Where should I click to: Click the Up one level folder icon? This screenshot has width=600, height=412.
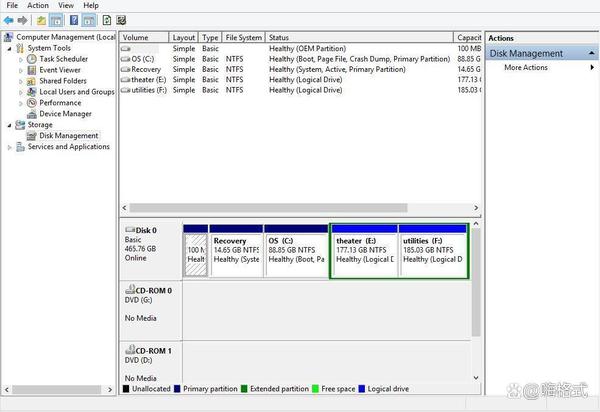[x=41, y=20]
